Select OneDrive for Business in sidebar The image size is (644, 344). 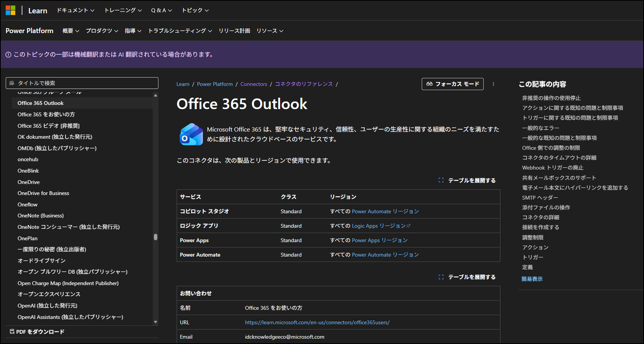coord(43,193)
